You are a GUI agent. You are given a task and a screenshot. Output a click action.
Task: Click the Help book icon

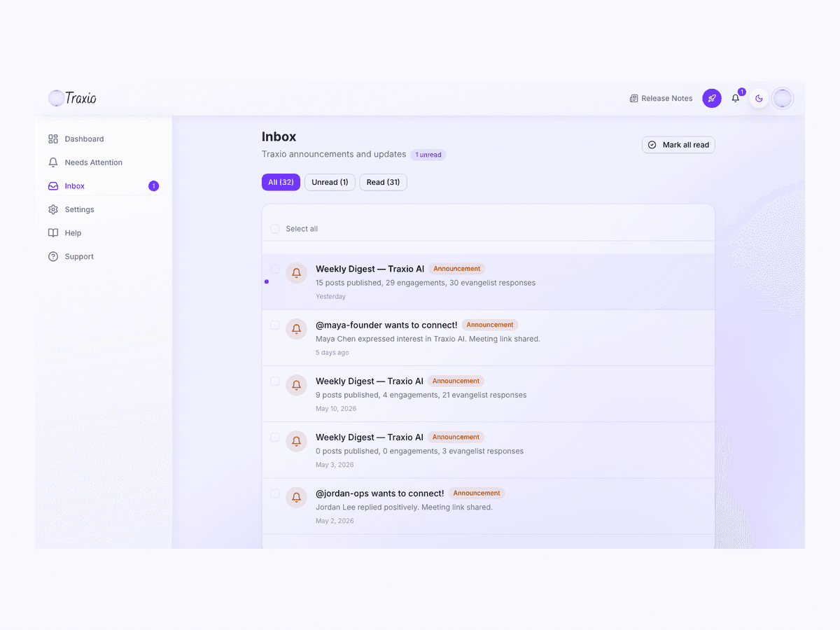pos(53,233)
